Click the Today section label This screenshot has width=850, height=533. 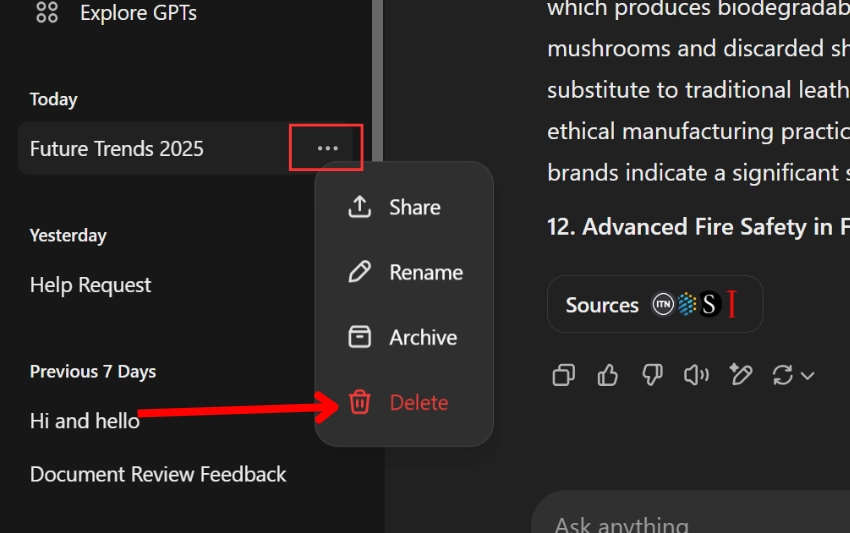click(54, 99)
